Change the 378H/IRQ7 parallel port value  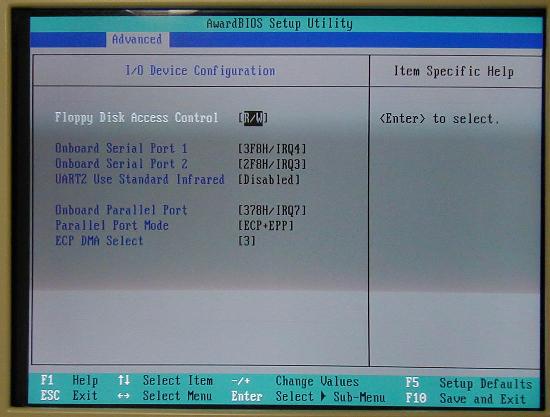[x=272, y=210]
